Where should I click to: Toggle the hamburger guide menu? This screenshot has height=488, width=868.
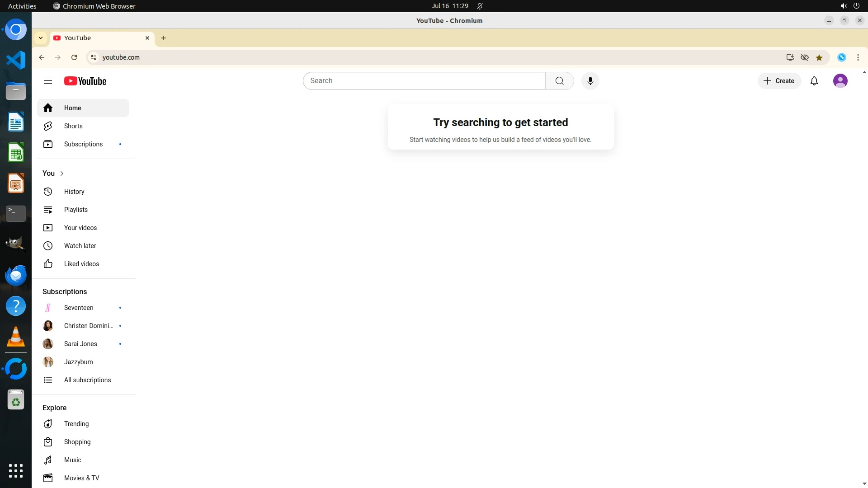[x=48, y=81]
